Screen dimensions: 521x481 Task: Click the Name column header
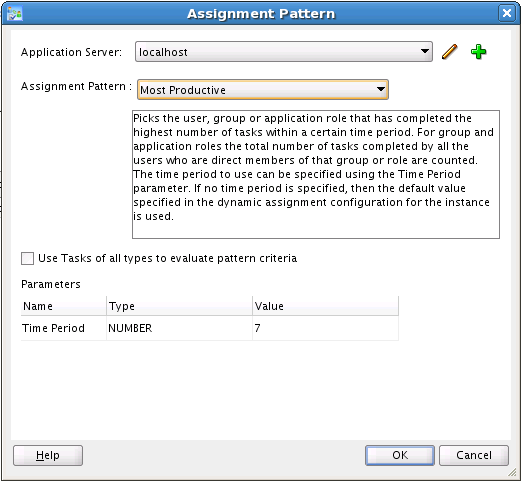[x=63, y=306]
